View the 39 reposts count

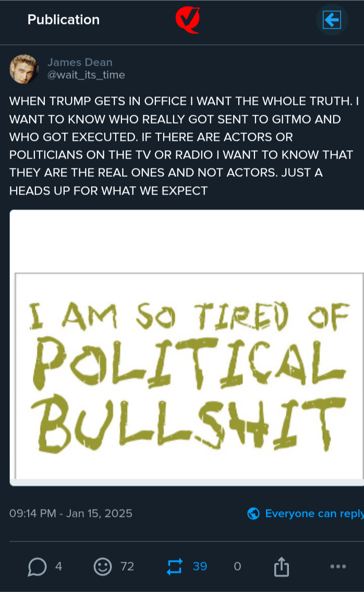tap(200, 566)
